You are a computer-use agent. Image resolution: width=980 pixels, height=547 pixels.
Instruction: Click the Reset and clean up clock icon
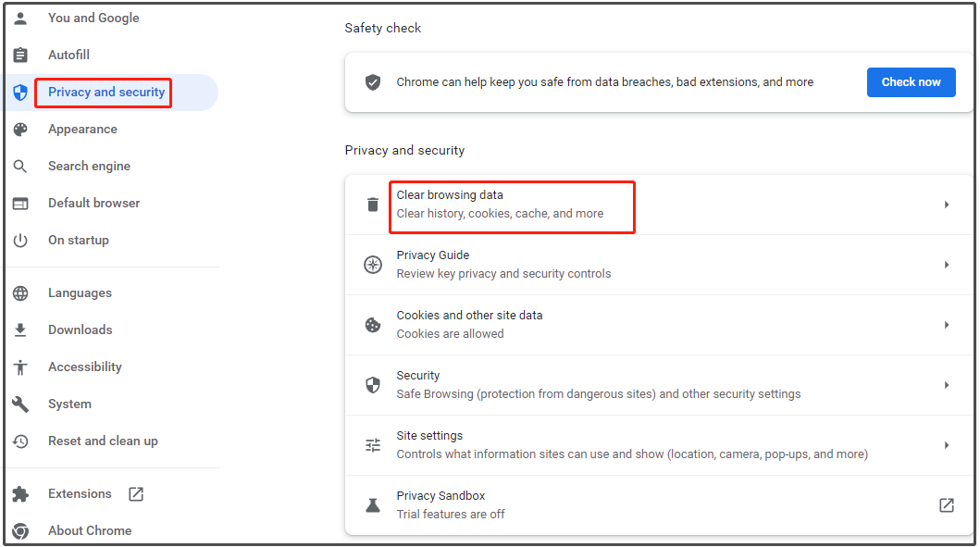(x=20, y=441)
